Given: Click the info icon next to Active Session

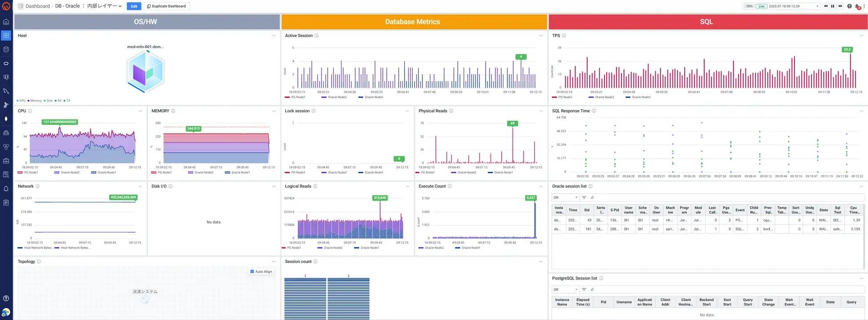Looking at the screenshot, I should (x=316, y=36).
